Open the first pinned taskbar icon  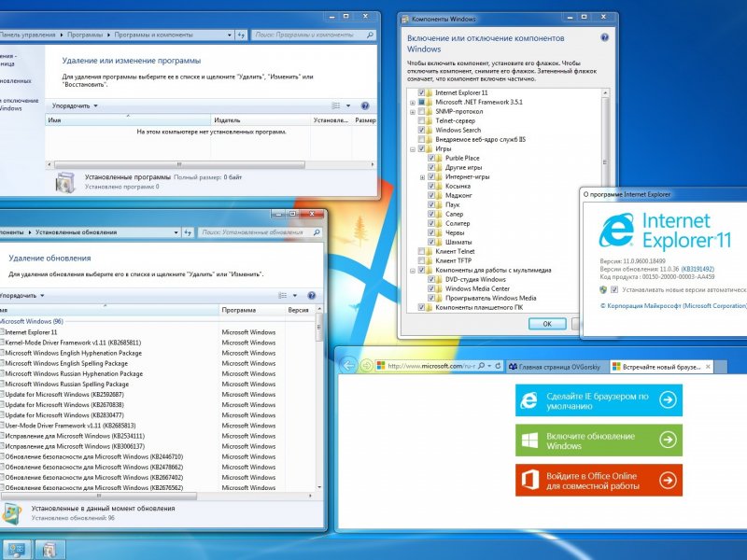pos(16,550)
